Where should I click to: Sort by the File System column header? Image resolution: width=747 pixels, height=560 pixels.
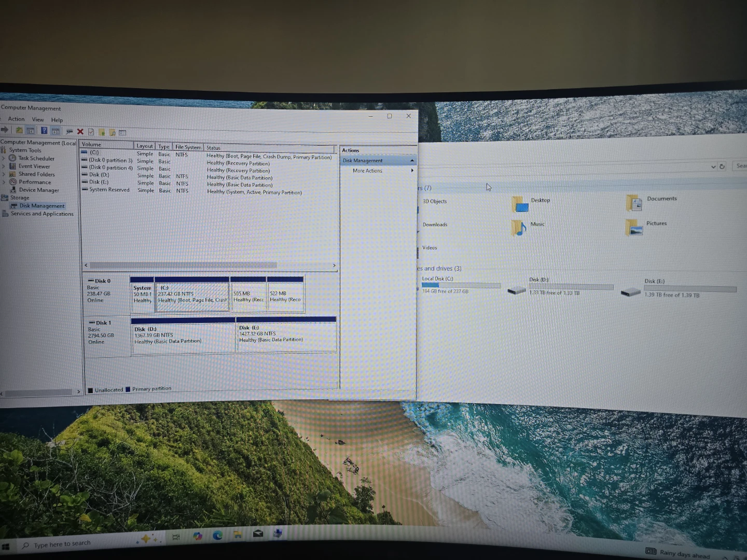click(x=188, y=147)
